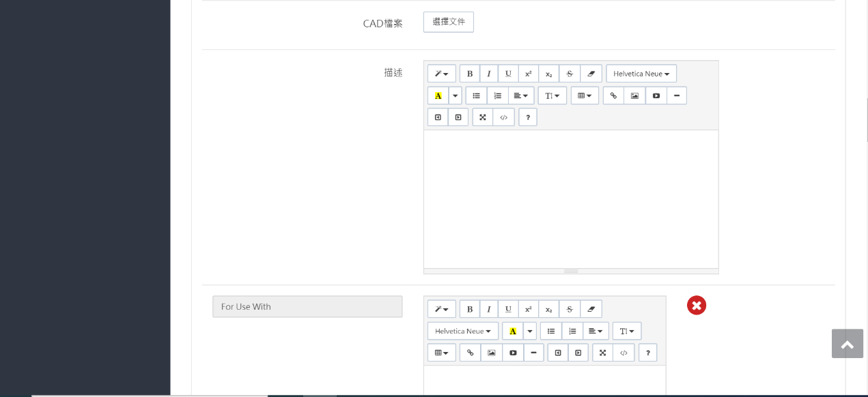Apply the yellow highlight color in the 描述 editor
Screen dimensions: 868x397
point(438,96)
